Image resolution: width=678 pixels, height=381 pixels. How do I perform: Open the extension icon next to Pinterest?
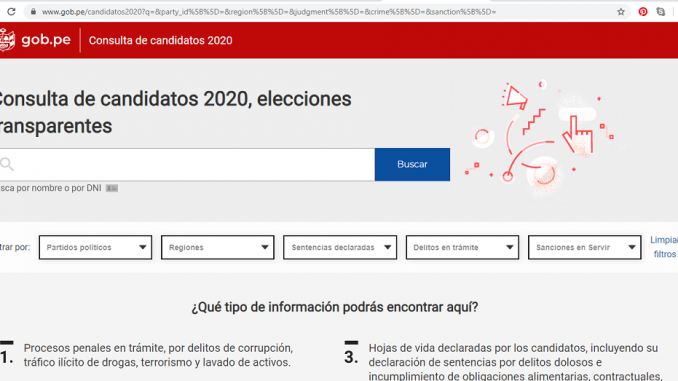(x=661, y=12)
